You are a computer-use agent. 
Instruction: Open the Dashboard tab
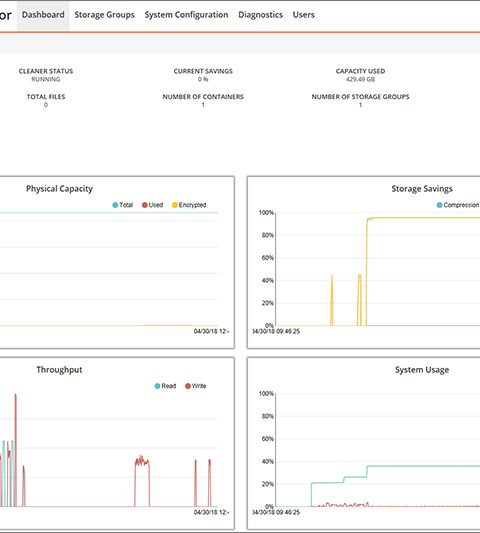coord(43,15)
